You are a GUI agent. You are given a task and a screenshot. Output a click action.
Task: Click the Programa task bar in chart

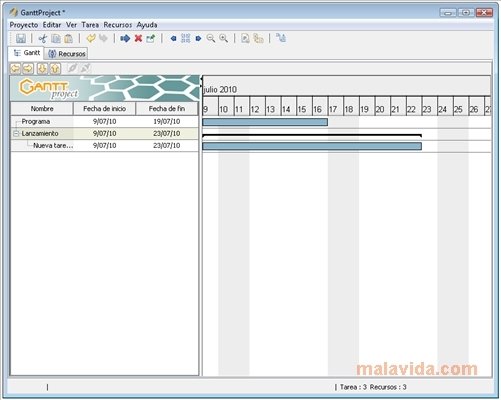[265, 122]
